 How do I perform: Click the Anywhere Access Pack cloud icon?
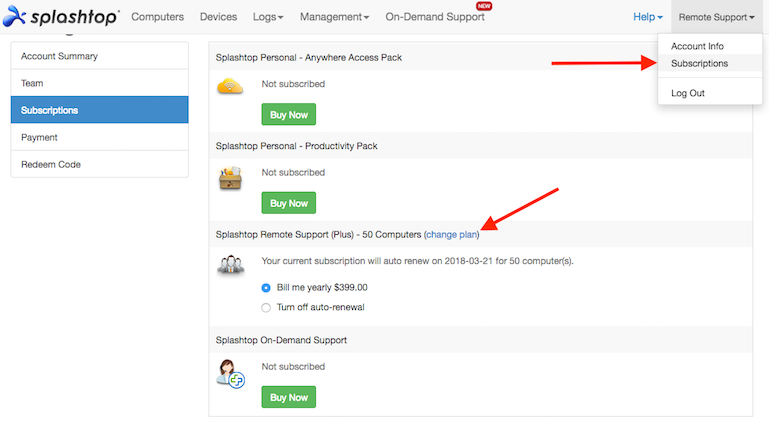tap(230, 86)
